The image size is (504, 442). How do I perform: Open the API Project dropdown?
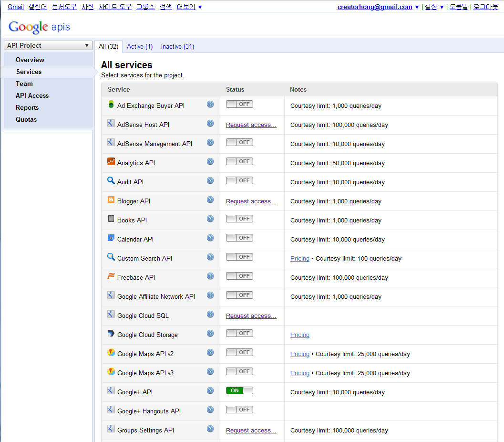pyautogui.click(x=48, y=45)
